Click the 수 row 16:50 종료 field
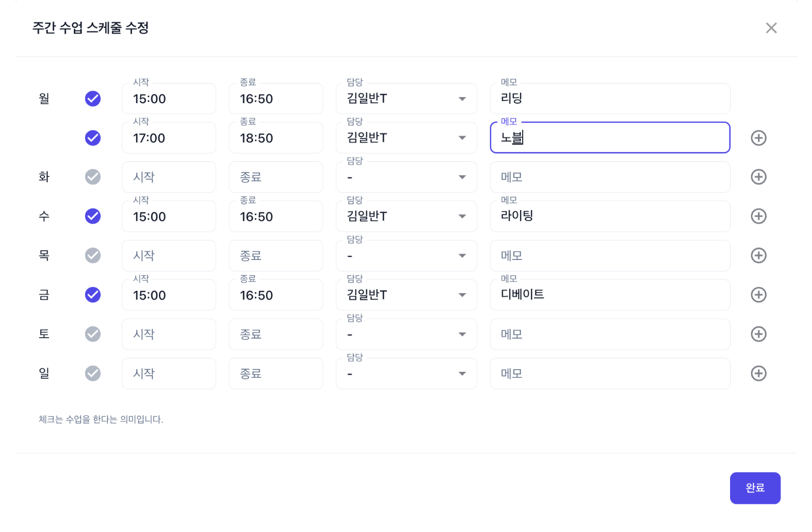This screenshot has width=812, height=532. (276, 216)
